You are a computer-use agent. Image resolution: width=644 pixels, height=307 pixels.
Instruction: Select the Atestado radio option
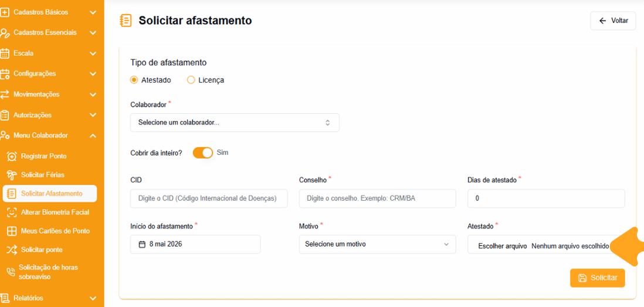[134, 80]
